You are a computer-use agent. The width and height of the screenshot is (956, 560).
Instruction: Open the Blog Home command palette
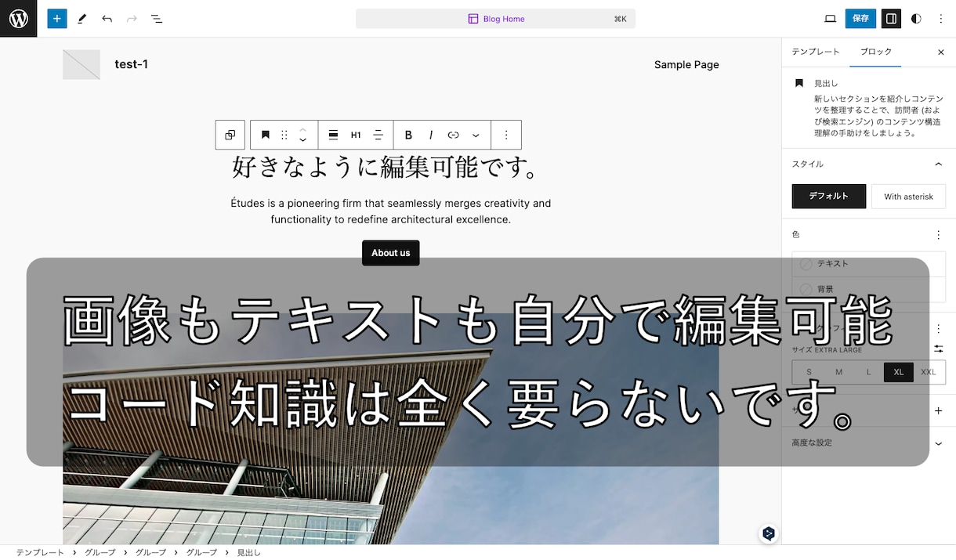(495, 19)
